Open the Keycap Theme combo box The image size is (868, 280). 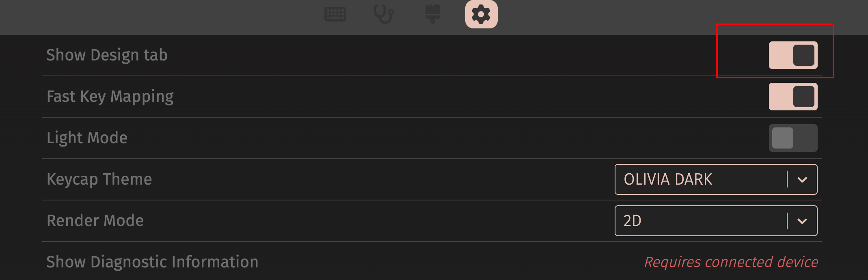click(716, 179)
